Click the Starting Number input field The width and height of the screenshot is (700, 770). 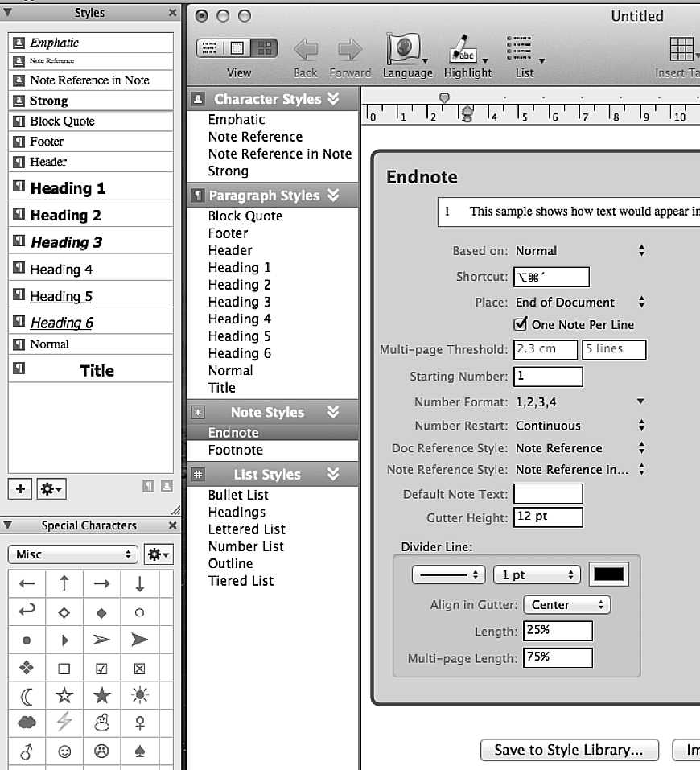coord(547,376)
